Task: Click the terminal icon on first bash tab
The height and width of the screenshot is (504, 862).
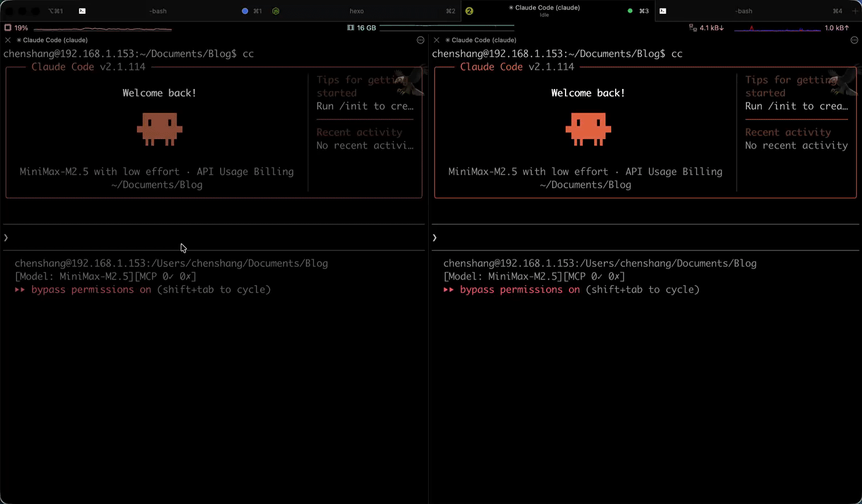Action: [82, 11]
